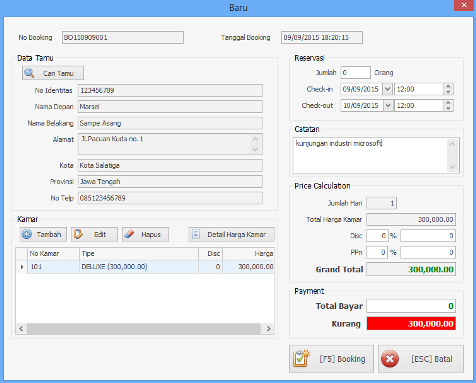Click the Grand Total amount field
This screenshot has height=383, width=476.
point(411,269)
